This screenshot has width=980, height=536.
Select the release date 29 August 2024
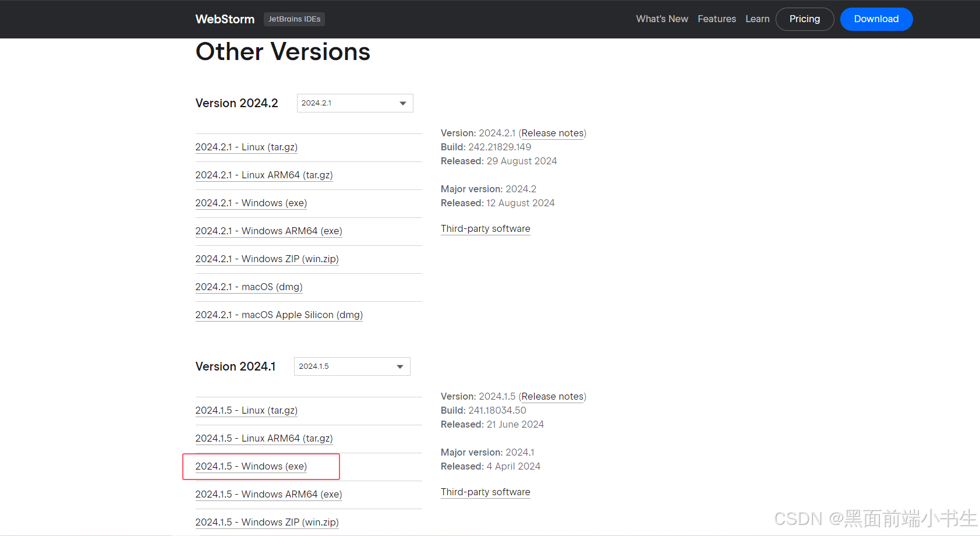click(x=522, y=161)
